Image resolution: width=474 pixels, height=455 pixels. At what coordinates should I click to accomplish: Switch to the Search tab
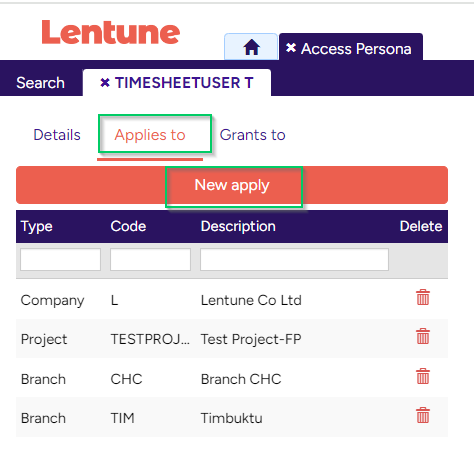pos(41,83)
